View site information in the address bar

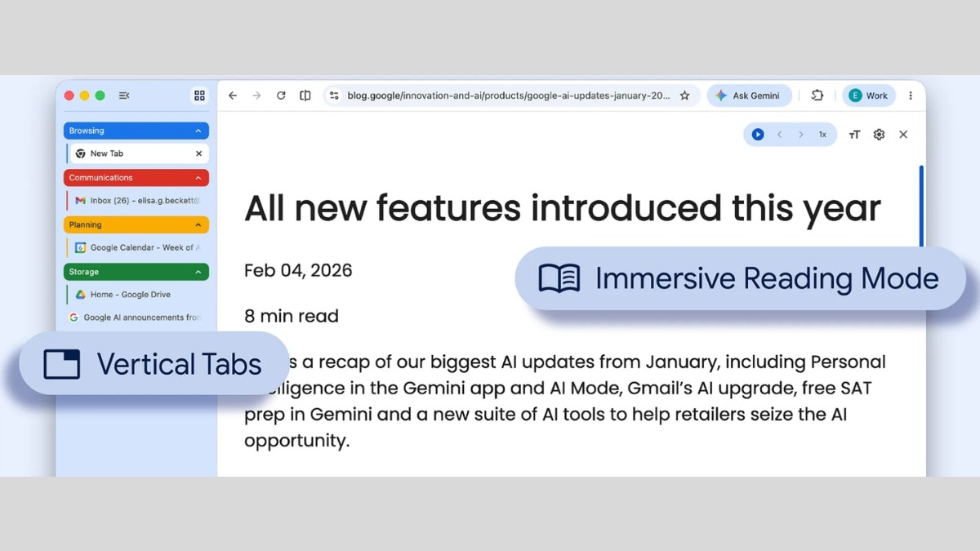(x=334, y=96)
